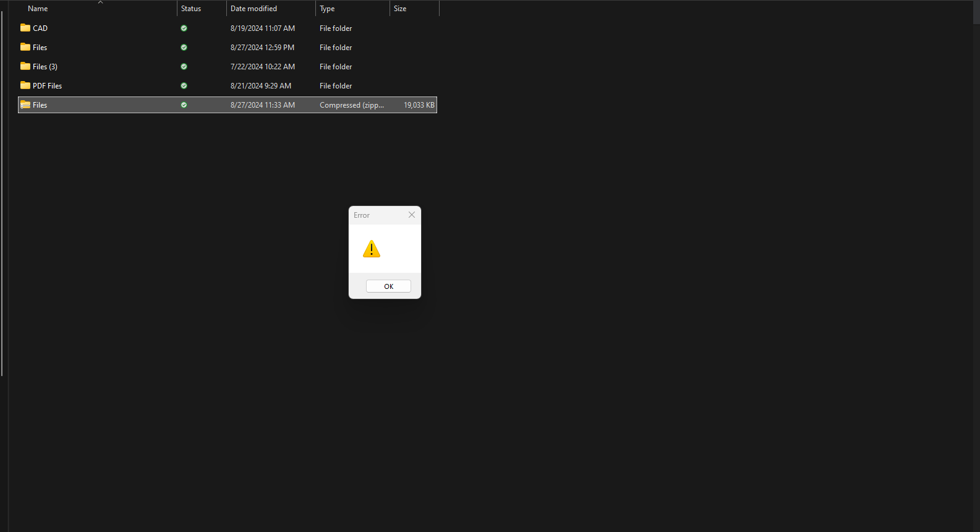980x532 pixels.
Task: Click File folder type in CAD row
Action: point(336,28)
